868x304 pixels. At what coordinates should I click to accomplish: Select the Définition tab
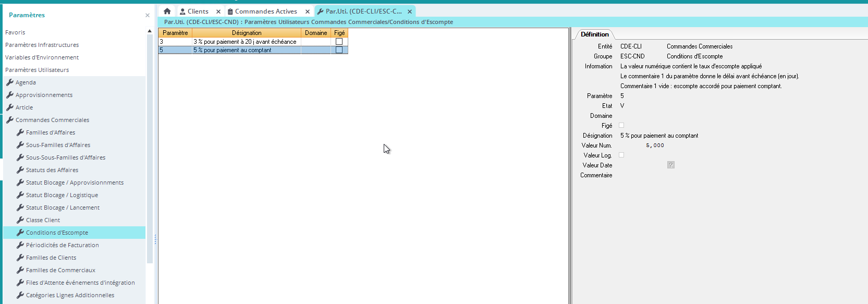[x=594, y=34]
